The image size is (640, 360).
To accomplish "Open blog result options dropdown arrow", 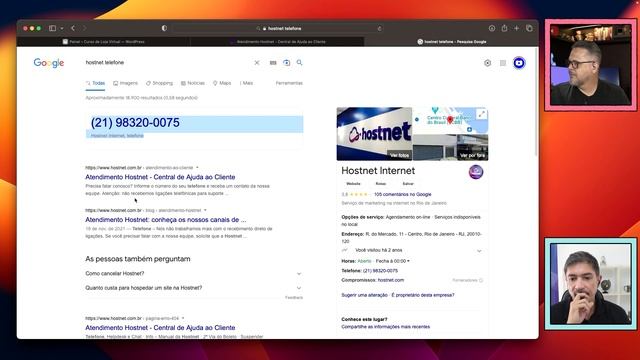I will pyautogui.click(x=205, y=210).
